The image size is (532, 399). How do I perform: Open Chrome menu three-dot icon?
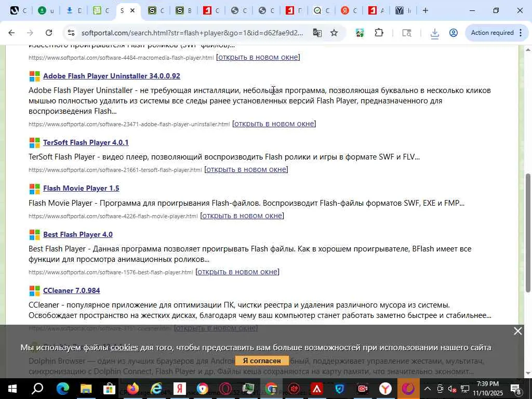(x=521, y=33)
